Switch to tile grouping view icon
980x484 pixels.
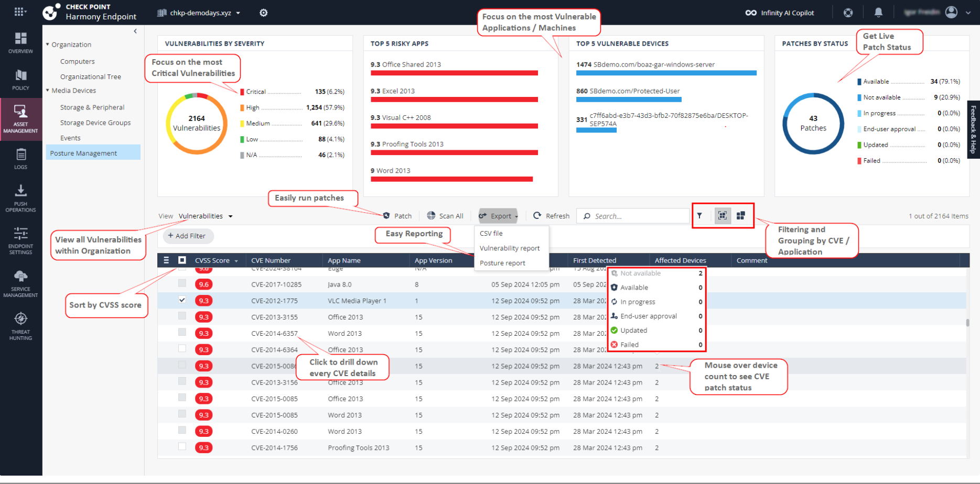point(741,216)
